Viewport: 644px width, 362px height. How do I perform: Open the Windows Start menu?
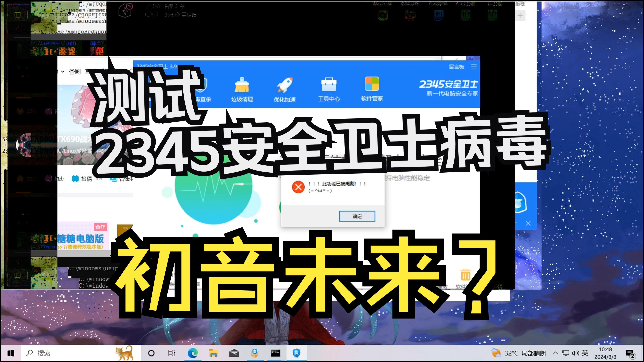(x=11, y=353)
